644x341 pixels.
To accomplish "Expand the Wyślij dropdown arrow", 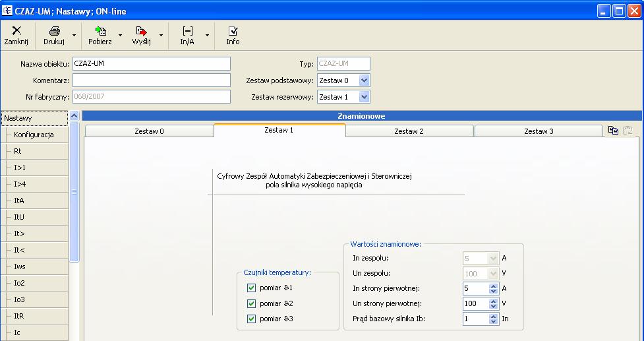I will [x=161, y=36].
